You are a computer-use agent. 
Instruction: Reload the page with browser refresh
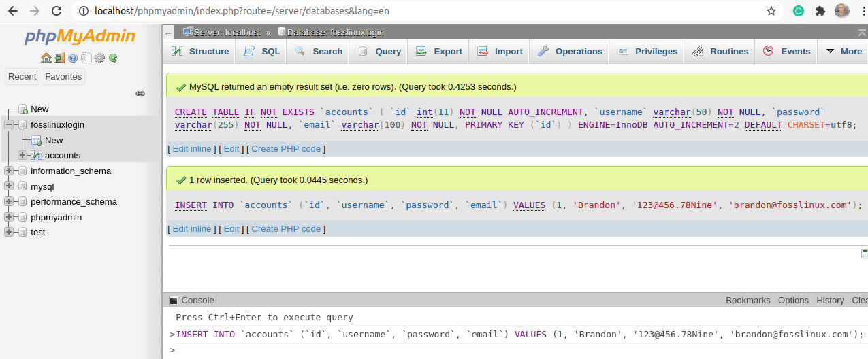coord(57,11)
